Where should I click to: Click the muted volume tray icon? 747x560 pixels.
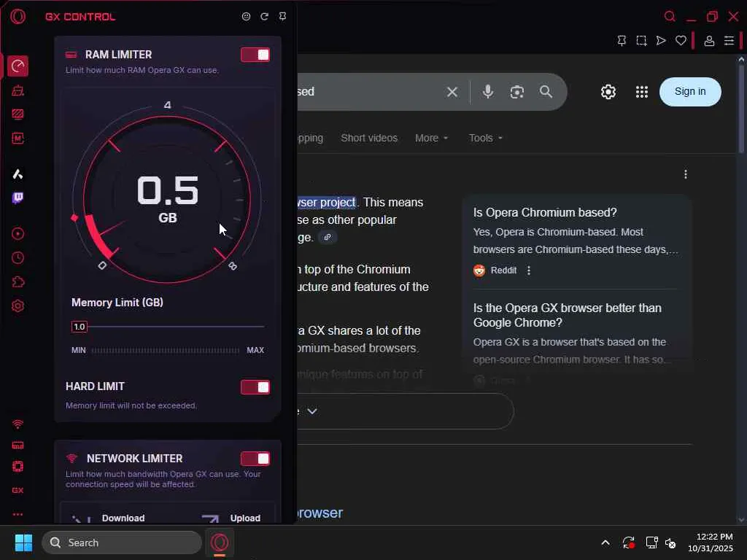671,542
